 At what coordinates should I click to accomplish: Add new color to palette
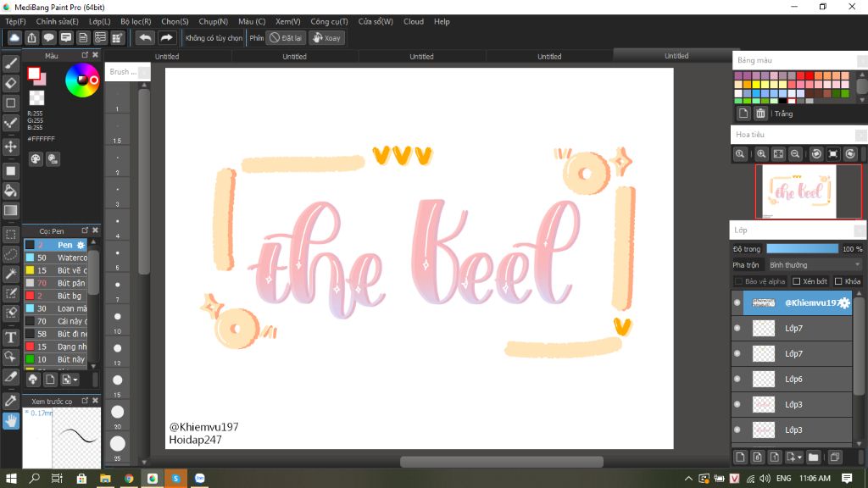(743, 114)
